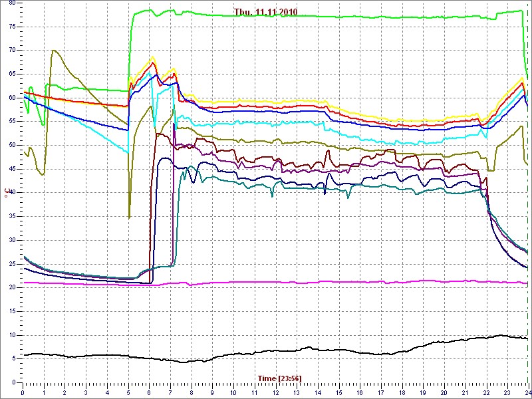Image resolution: width=532 pixels, height=399 pixels.
Task: Click the vertical-axis value 55
Action: (11, 122)
